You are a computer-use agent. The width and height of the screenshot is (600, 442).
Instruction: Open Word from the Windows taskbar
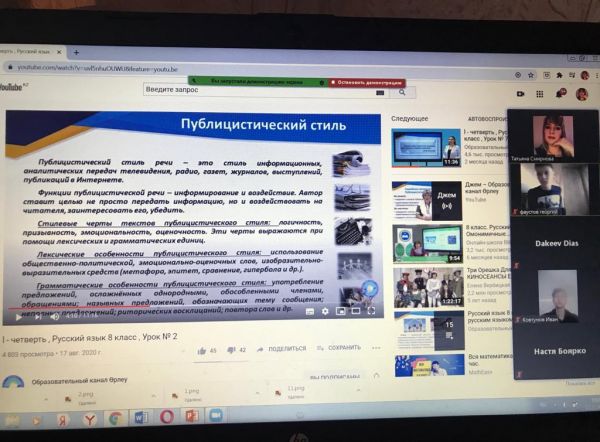pos(141,417)
